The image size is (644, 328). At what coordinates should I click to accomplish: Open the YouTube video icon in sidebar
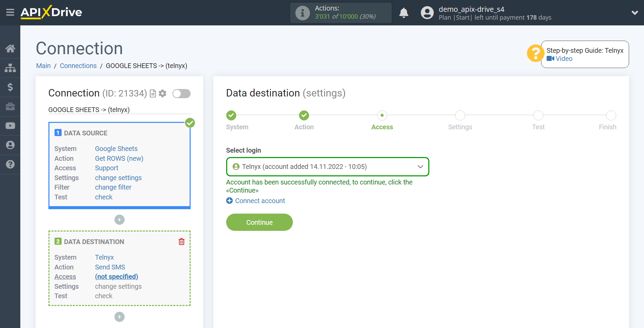coord(10,126)
